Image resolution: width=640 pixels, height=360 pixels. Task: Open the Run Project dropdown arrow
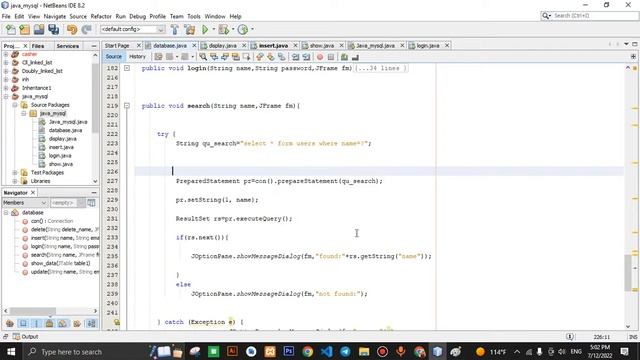[x=213, y=29]
